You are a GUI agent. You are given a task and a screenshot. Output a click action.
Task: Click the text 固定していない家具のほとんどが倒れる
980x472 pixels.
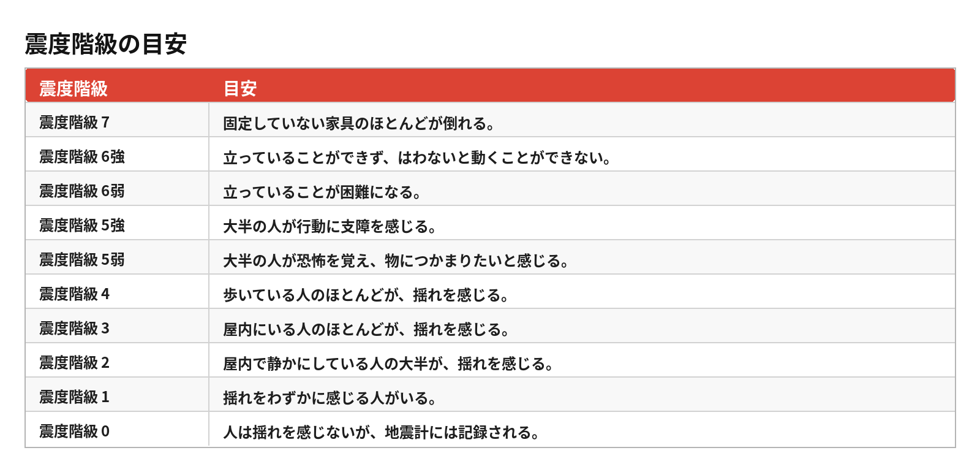pyautogui.click(x=358, y=123)
